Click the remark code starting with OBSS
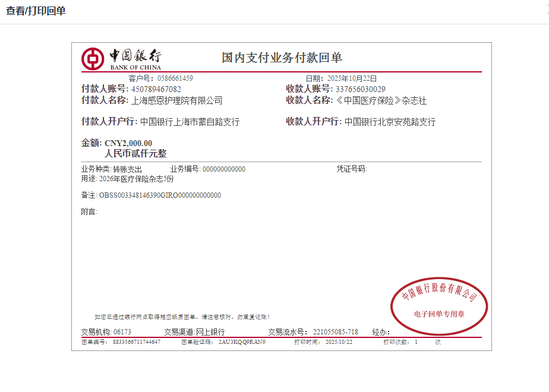The height and width of the screenshot is (392, 549). (160, 195)
